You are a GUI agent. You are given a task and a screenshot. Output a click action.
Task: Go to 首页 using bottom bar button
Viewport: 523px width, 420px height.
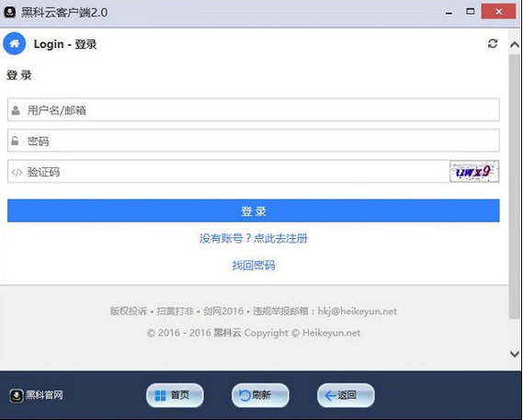[175, 395]
